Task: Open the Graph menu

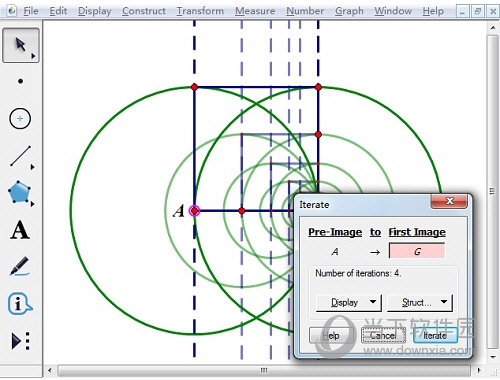Action: pos(349,11)
